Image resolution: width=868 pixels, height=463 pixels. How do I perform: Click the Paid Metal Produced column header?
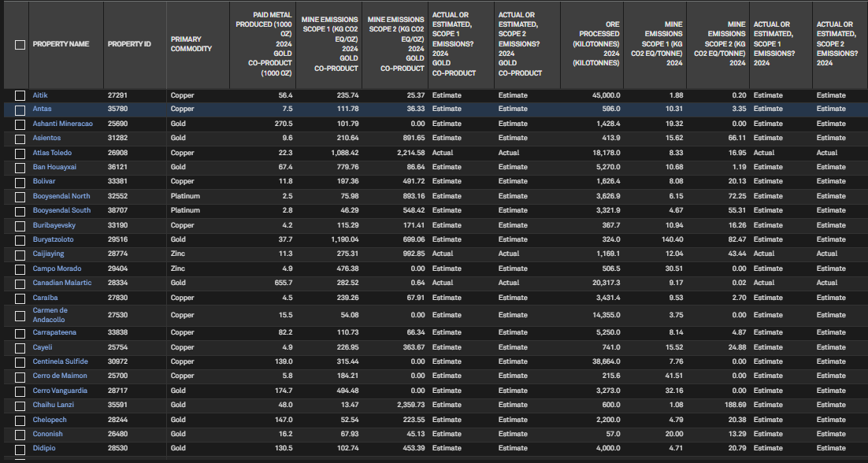(264, 44)
